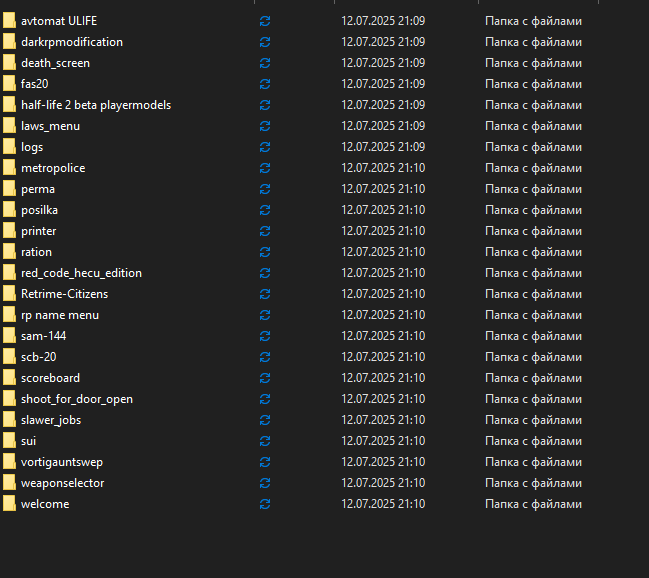Screen dimensions: 649x578
Task: Click the modified date of logs folder
Action: tap(383, 147)
